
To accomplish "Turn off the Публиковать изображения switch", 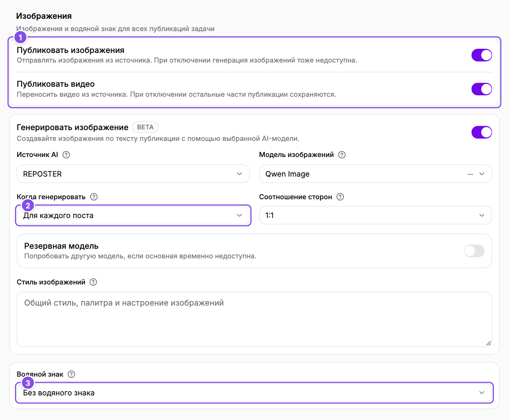I will point(482,55).
